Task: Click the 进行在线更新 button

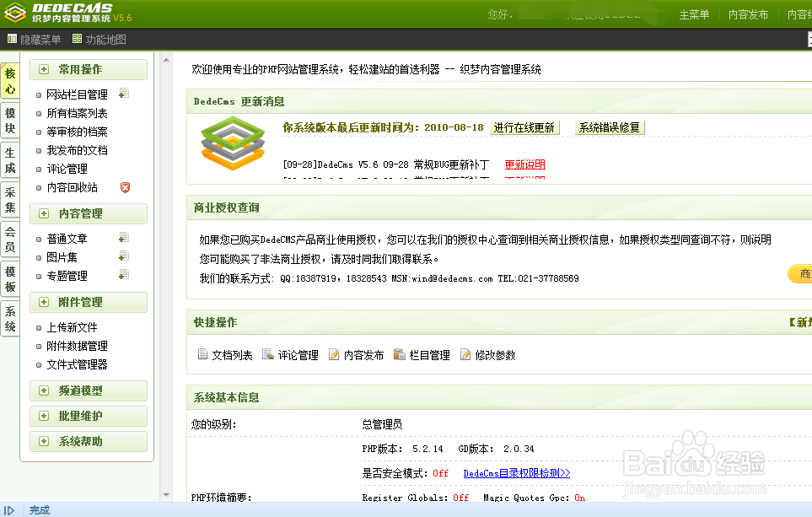Action: [524, 127]
